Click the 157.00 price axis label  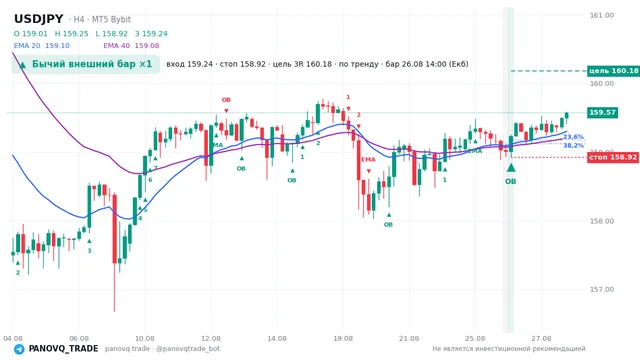pyautogui.click(x=602, y=289)
